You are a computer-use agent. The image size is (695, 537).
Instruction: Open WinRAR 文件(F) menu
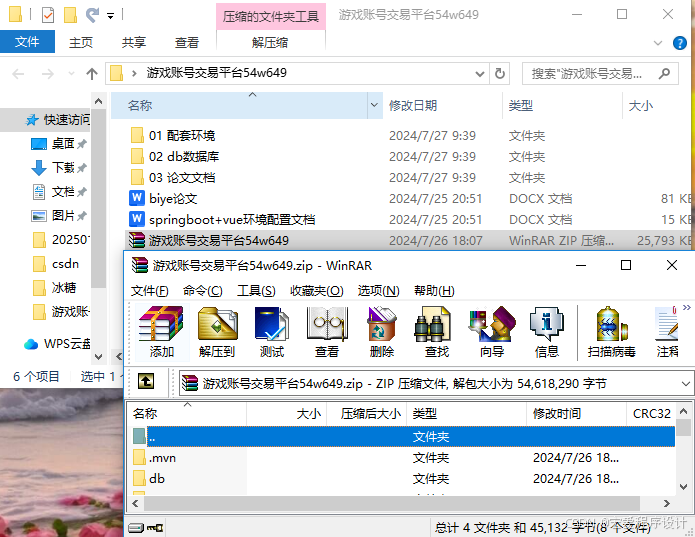tap(149, 291)
